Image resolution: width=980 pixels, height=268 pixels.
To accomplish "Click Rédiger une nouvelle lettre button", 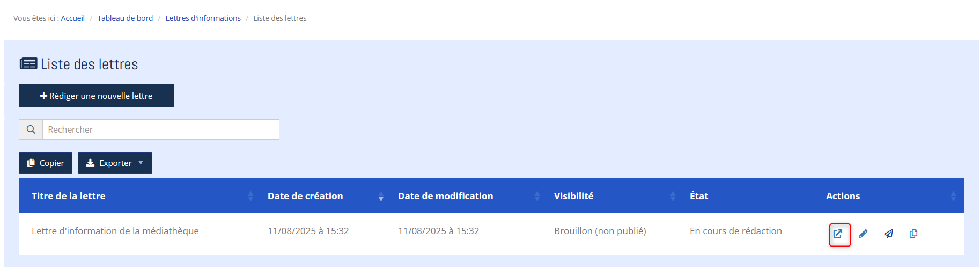I will [x=96, y=96].
